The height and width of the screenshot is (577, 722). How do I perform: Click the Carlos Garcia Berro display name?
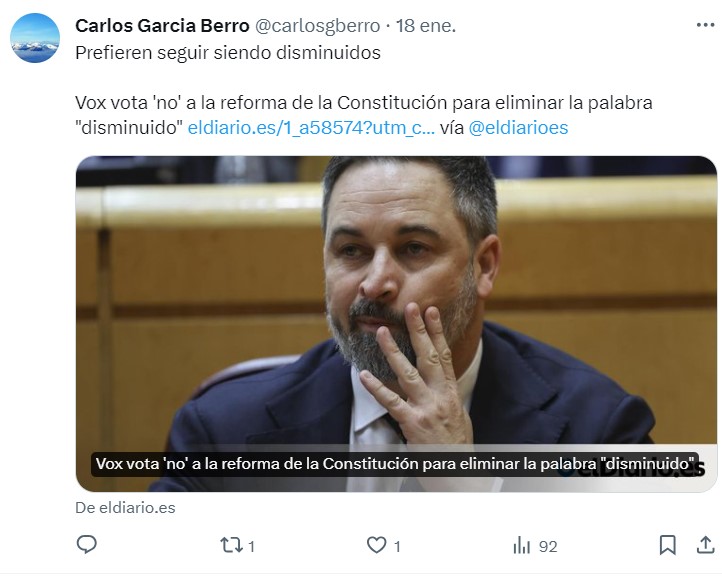[x=162, y=26]
